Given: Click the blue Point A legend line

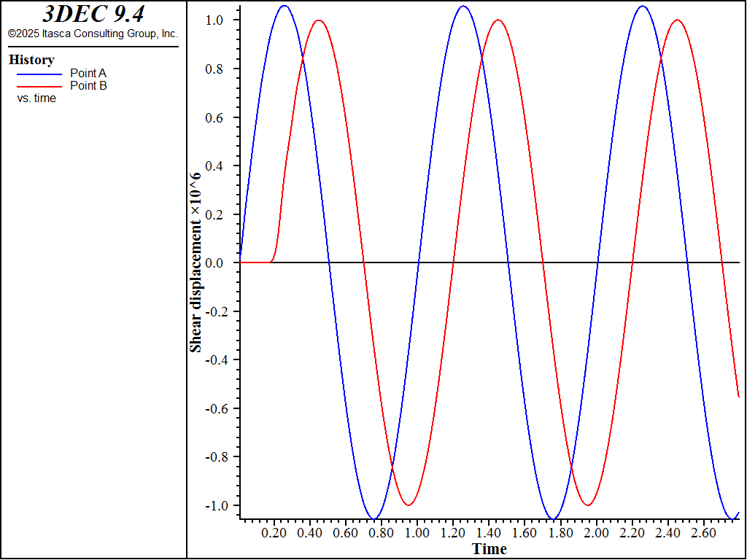Looking at the screenshot, I should (39, 74).
